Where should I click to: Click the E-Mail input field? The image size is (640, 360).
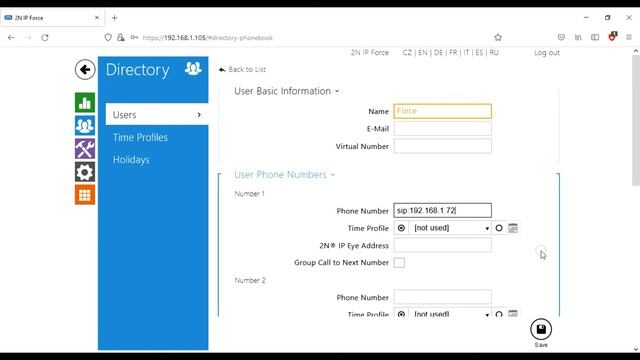point(442,129)
